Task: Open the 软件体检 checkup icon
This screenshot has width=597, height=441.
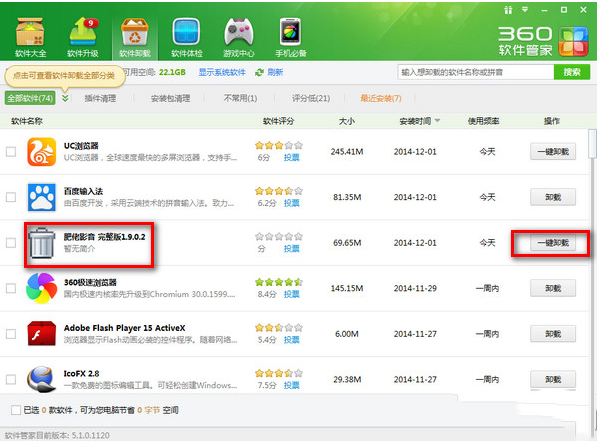Action: click(186, 37)
